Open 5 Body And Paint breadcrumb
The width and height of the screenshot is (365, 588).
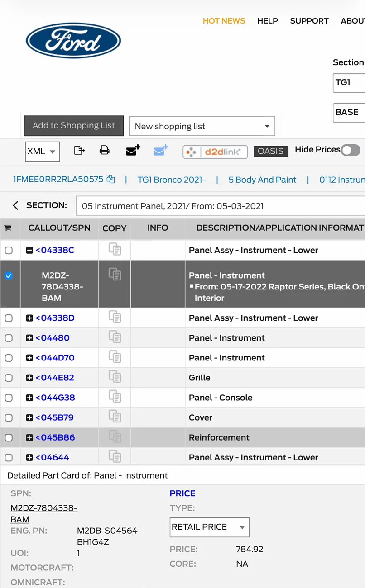262,180
